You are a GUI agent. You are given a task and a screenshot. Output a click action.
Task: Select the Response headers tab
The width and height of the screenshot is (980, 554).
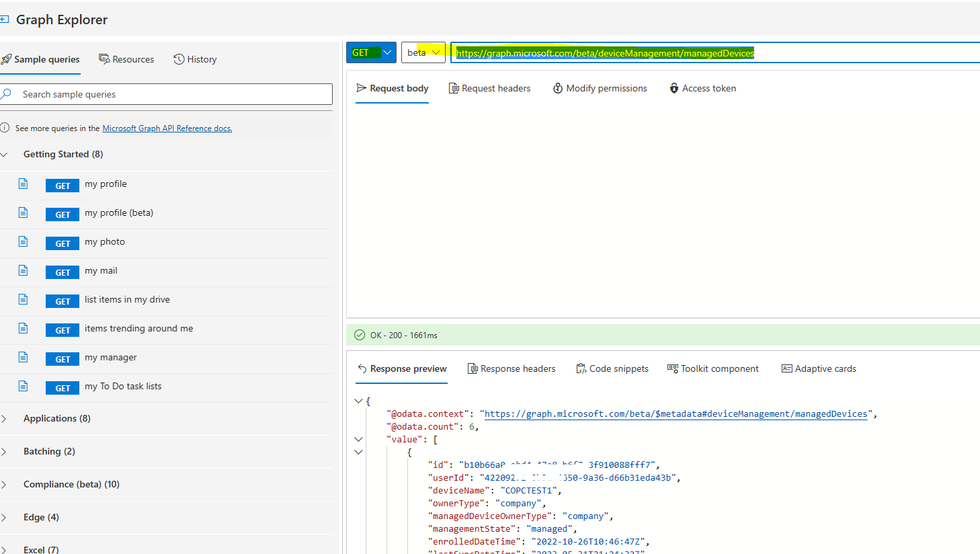pyautogui.click(x=512, y=368)
